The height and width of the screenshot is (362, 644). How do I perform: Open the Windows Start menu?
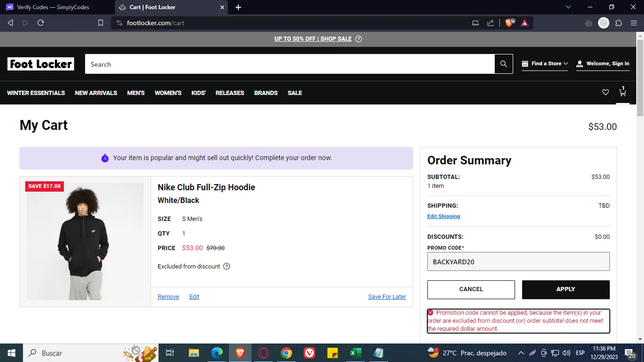tap(11, 353)
